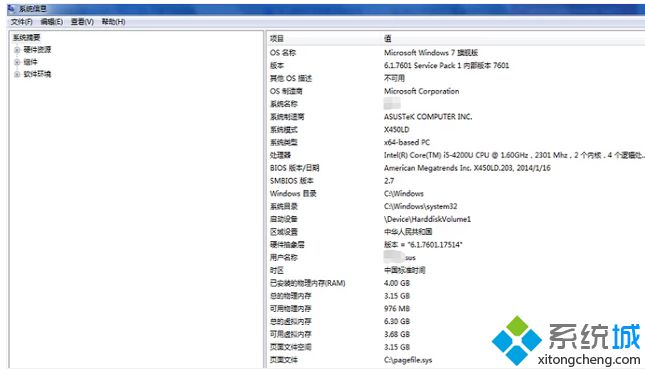Select the 系统类型 row label
645x370 pixels.
(x=283, y=142)
